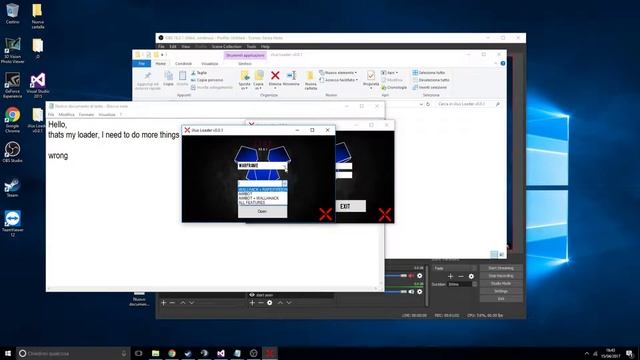Open Formato menu in Notepad
Viewport: 640px width, 360px height.
click(86, 115)
